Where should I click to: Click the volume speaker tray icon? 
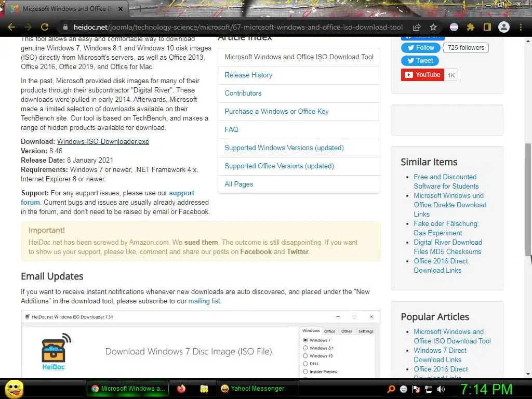441,389
